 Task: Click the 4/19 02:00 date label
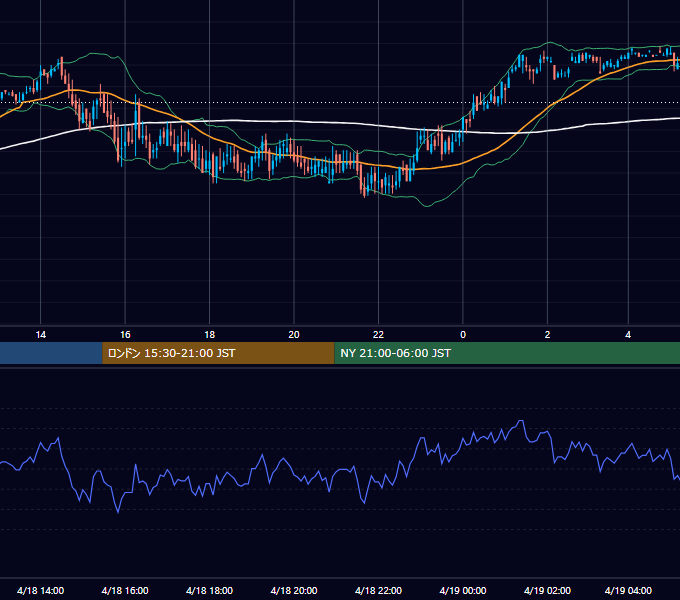(547, 590)
